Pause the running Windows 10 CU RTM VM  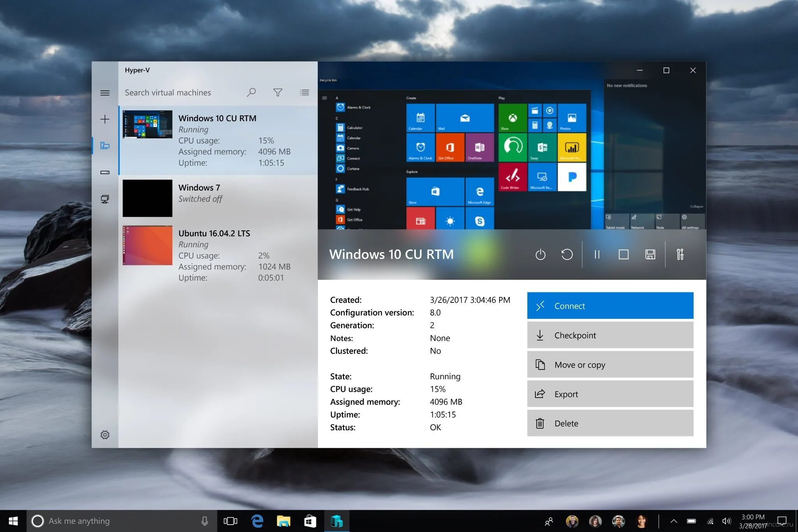tap(597, 255)
